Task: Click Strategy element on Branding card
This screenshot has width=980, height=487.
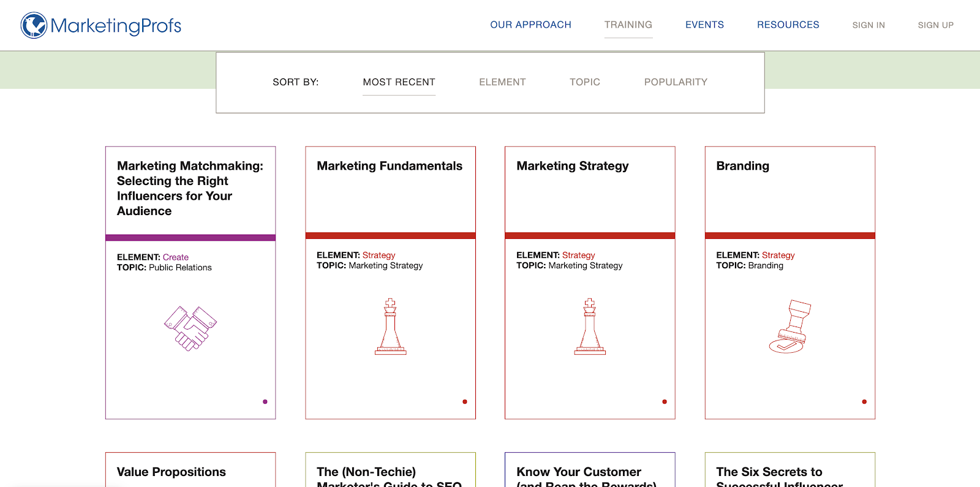Action: click(x=778, y=255)
